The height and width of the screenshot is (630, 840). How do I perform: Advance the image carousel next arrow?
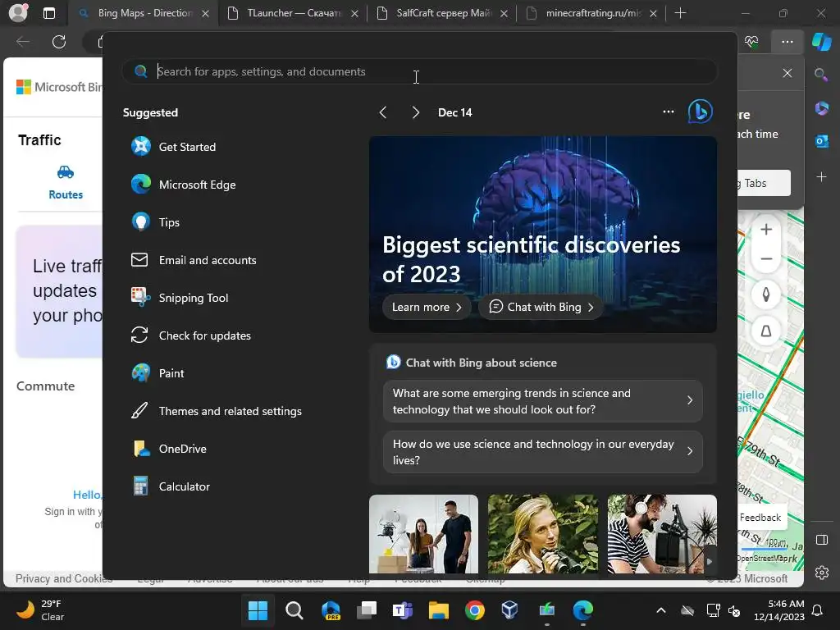point(710,561)
